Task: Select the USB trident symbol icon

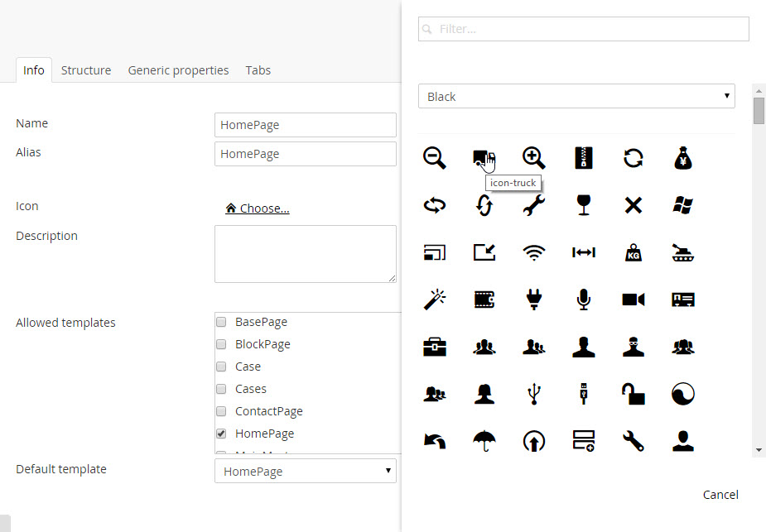Action: [x=534, y=394]
